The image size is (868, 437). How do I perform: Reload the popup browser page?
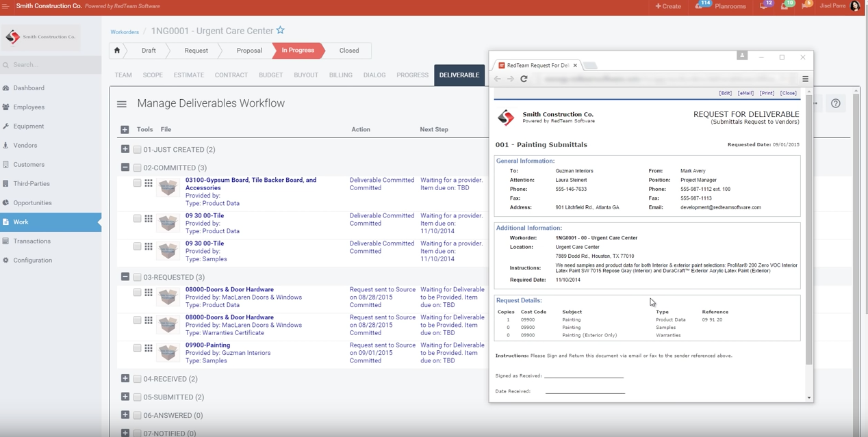pos(524,79)
